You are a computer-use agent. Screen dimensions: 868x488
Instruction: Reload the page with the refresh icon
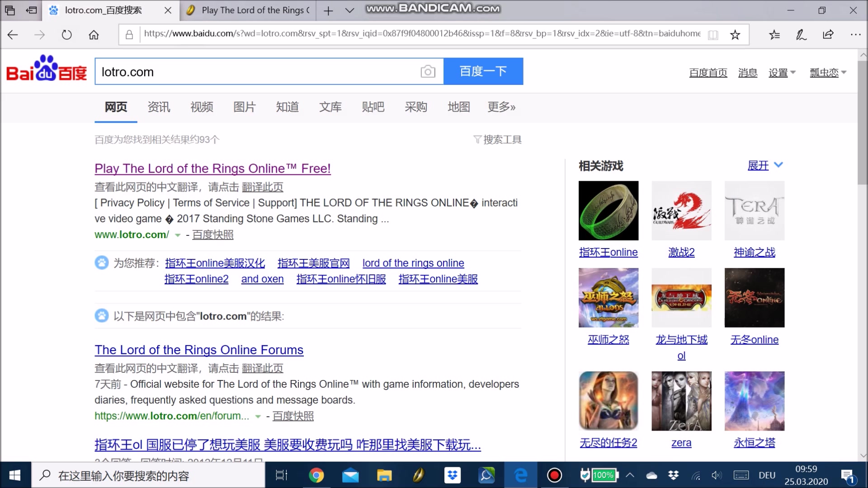click(66, 35)
